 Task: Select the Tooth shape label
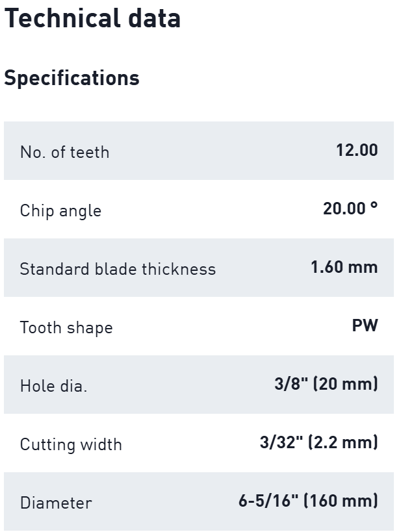pos(66,327)
